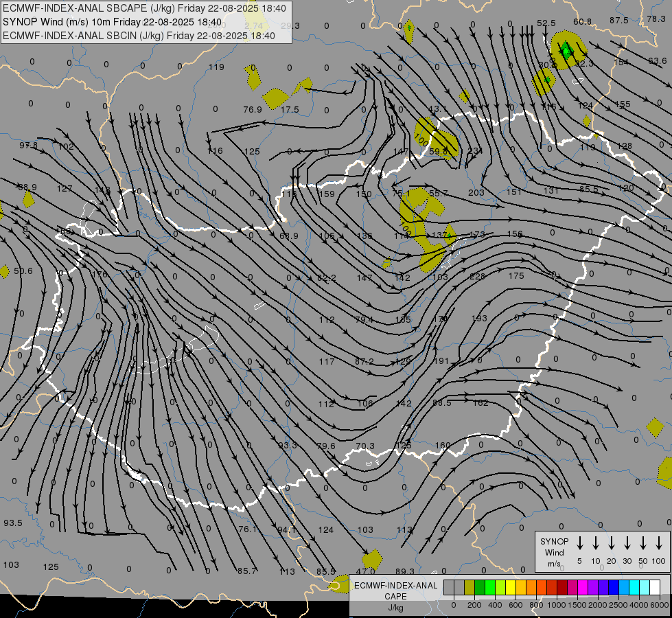
Task: Click the map value 97.8
Action: (x=28, y=146)
